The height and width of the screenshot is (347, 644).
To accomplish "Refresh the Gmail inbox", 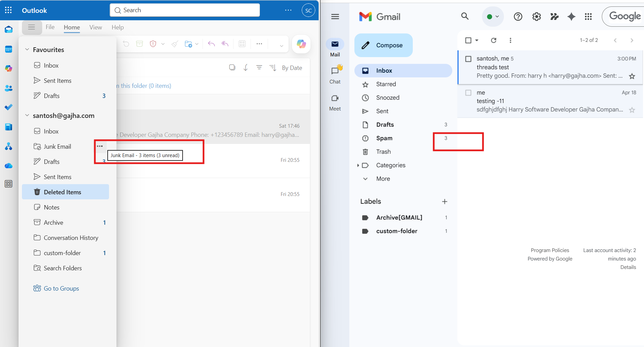I will 493,40.
